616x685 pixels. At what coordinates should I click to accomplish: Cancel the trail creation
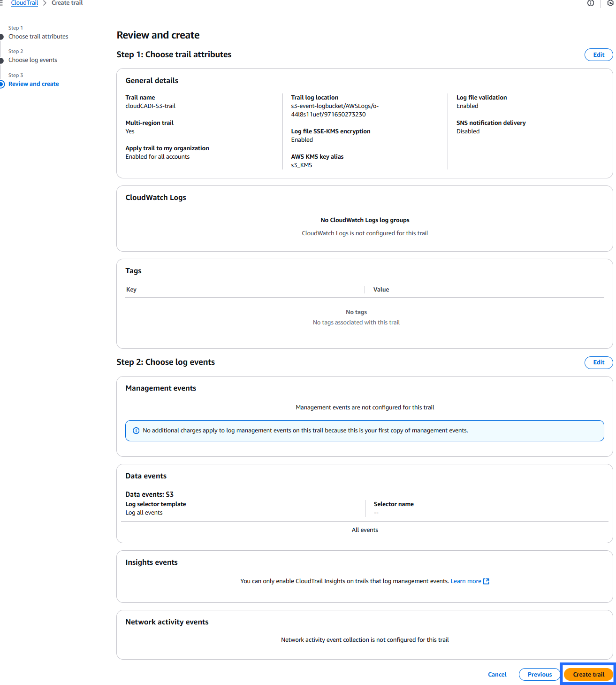click(497, 675)
